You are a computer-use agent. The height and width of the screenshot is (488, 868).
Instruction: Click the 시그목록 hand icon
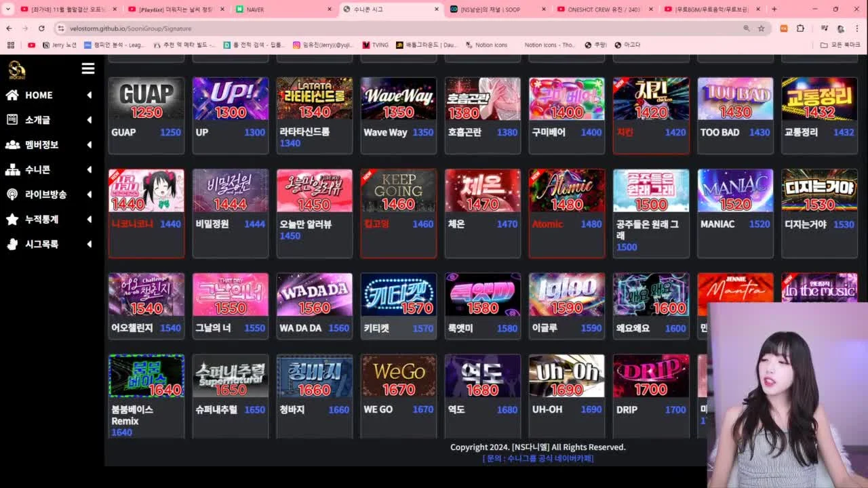tap(12, 244)
